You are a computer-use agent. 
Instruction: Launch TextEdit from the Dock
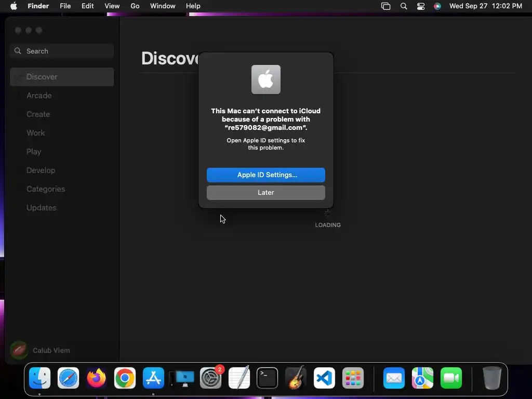pyautogui.click(x=239, y=377)
